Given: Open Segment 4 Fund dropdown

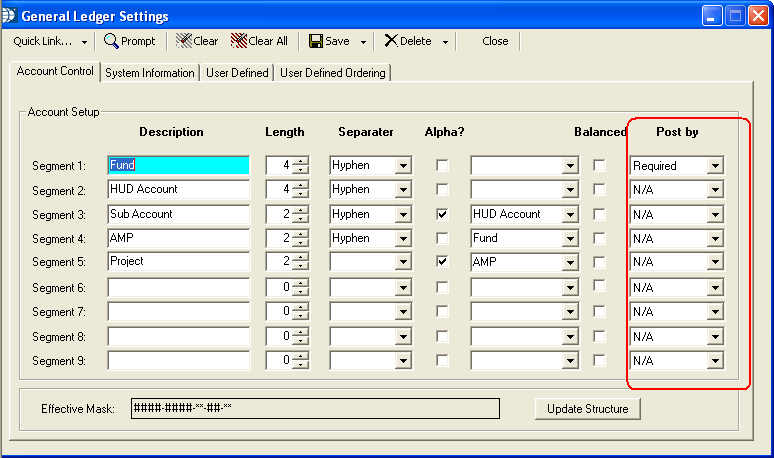Looking at the screenshot, I should [570, 238].
